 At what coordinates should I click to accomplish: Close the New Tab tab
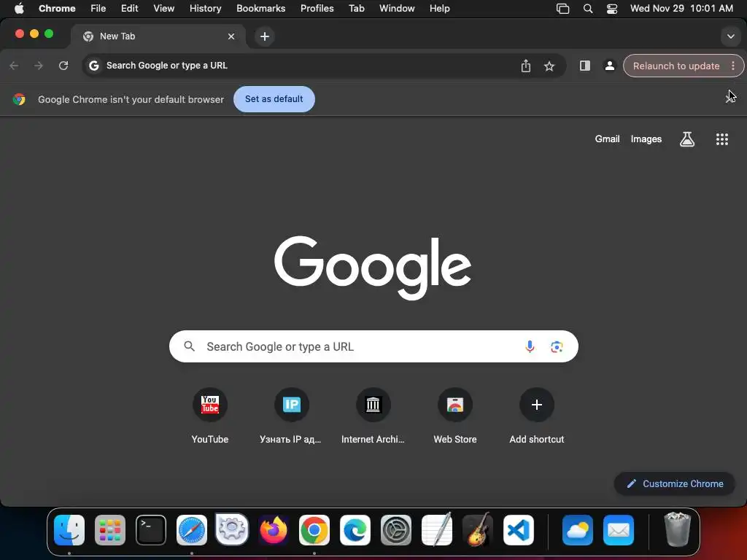(x=231, y=36)
